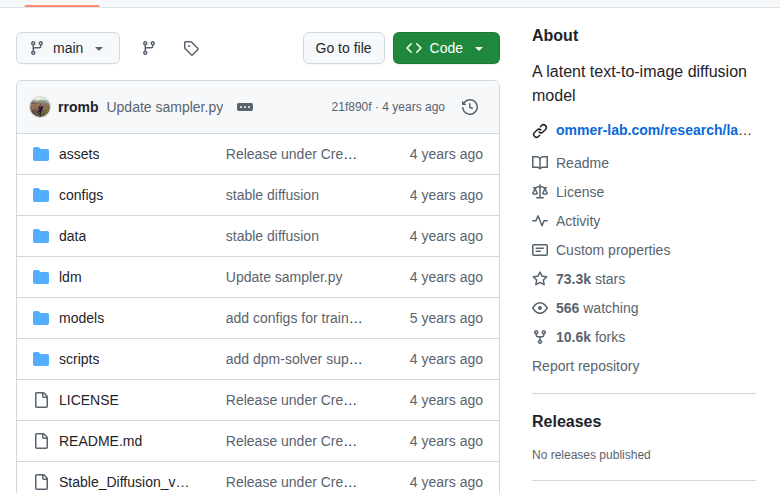Click the fork icon beside 10.6k forks
The height and width of the screenshot is (493, 780).
pos(540,337)
